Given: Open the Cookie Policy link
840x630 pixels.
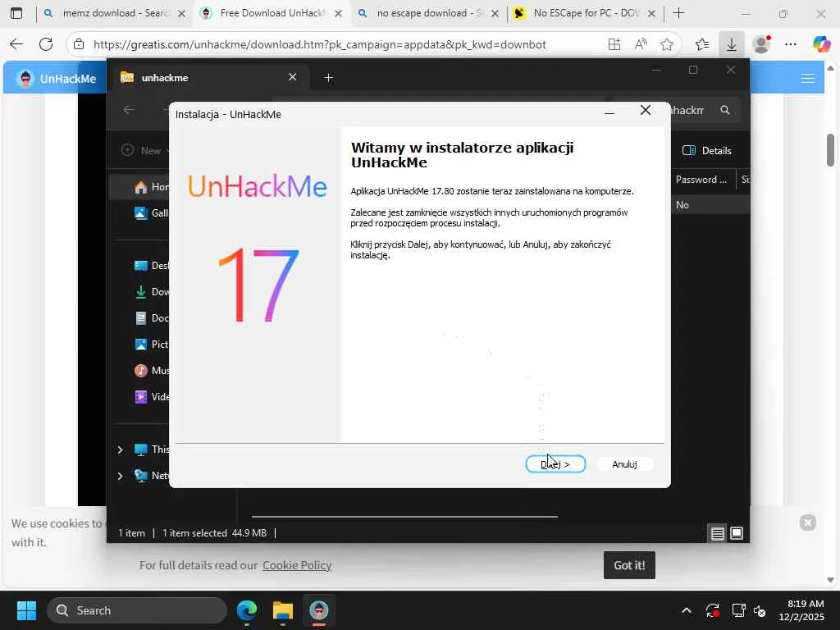Looking at the screenshot, I should pos(297,565).
